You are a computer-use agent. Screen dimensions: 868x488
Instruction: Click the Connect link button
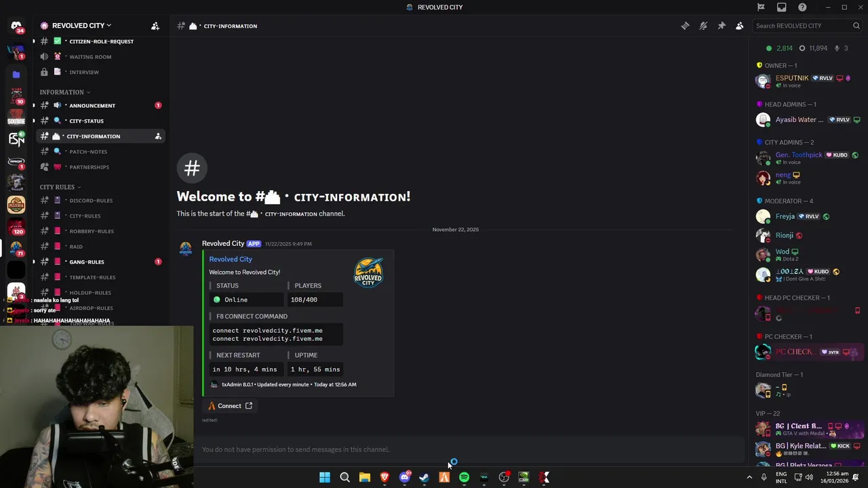tap(230, 406)
